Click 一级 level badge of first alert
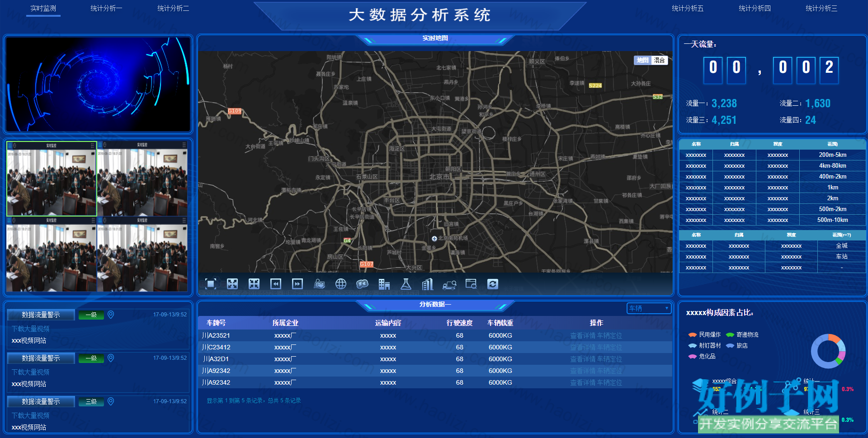Image resolution: width=868 pixels, height=438 pixels. click(91, 315)
